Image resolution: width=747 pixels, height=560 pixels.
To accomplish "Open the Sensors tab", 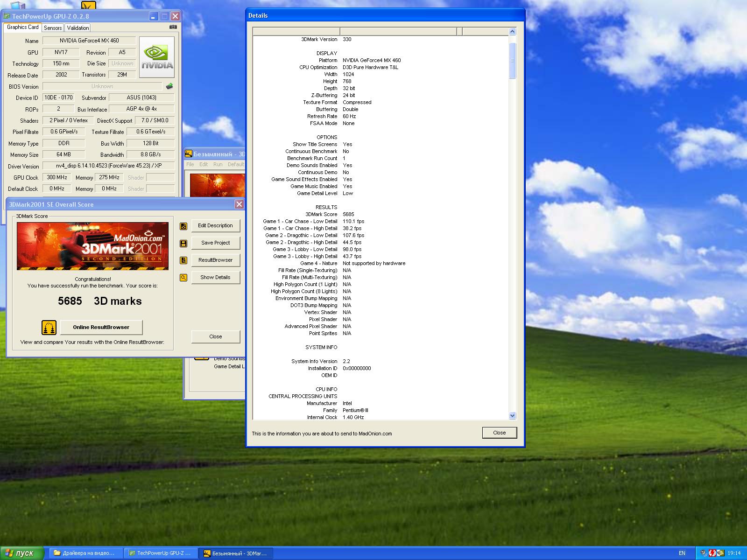I will point(53,28).
